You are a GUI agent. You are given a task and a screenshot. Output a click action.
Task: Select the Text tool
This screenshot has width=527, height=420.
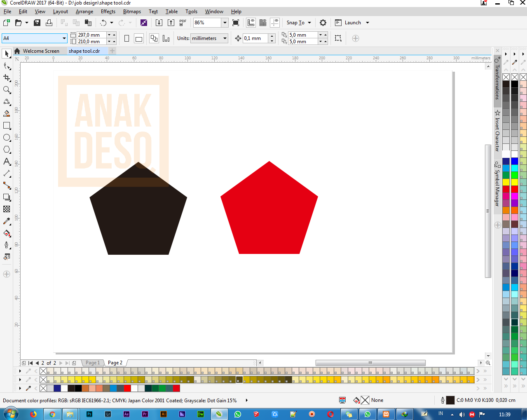point(7,162)
